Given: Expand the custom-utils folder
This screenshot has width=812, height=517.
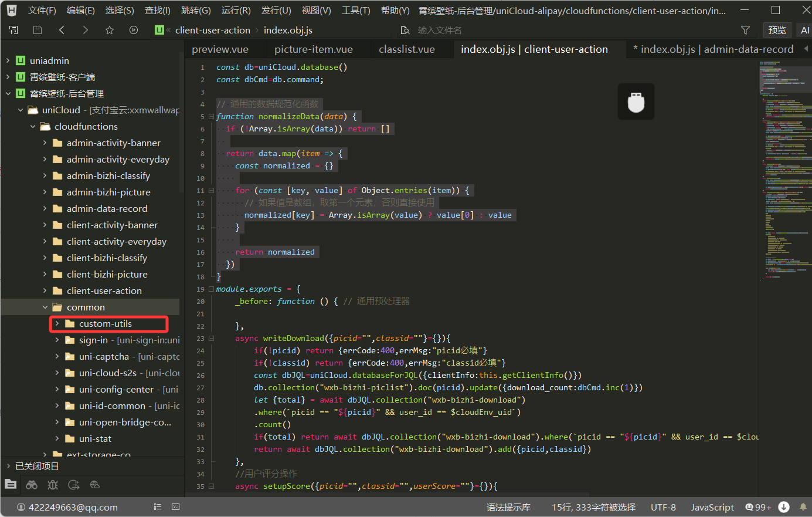Looking at the screenshot, I should 57,324.
